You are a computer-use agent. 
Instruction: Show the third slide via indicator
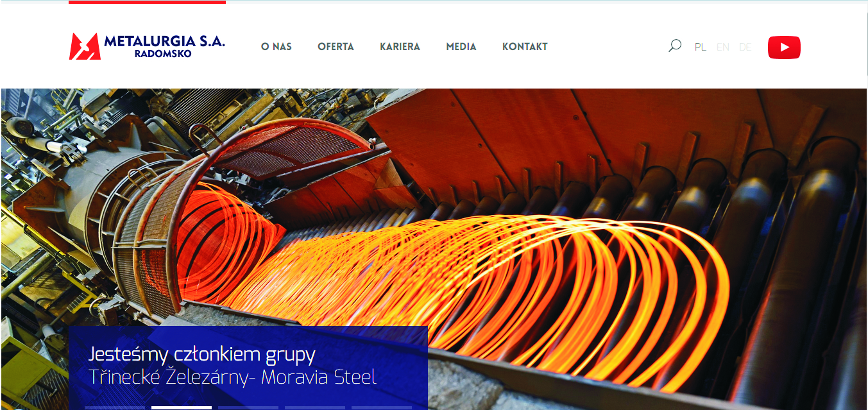coord(248,407)
